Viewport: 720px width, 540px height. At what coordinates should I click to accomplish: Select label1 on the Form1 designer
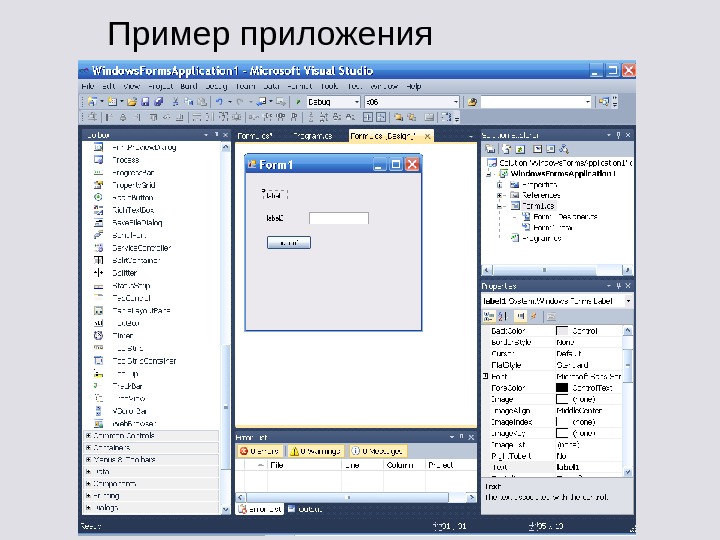(x=274, y=195)
